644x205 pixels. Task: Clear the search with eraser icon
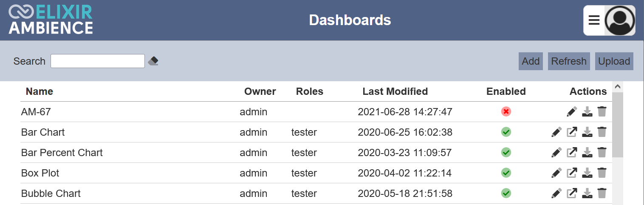153,61
